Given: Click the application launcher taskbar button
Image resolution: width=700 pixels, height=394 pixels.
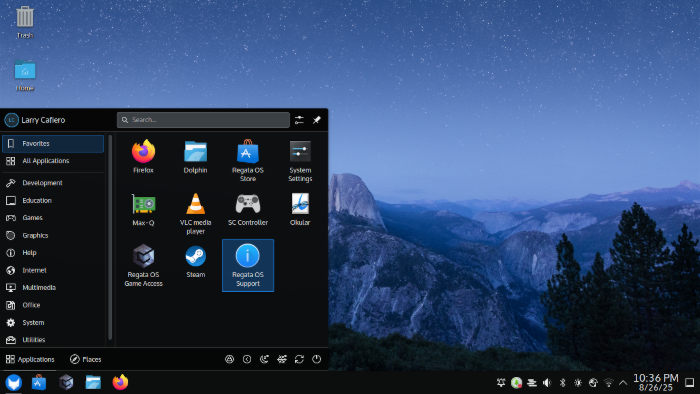Looking at the screenshot, I should tap(13, 383).
